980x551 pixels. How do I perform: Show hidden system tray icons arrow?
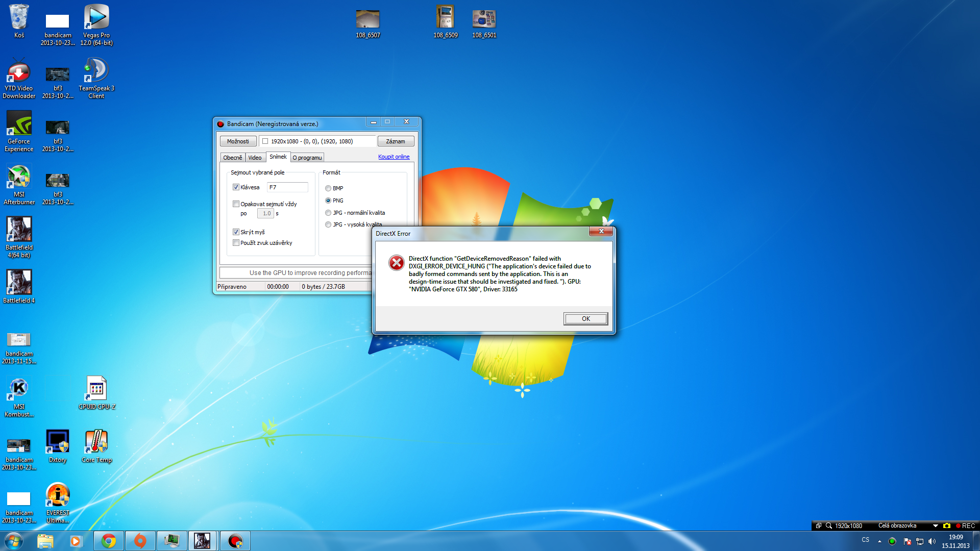pyautogui.click(x=879, y=541)
